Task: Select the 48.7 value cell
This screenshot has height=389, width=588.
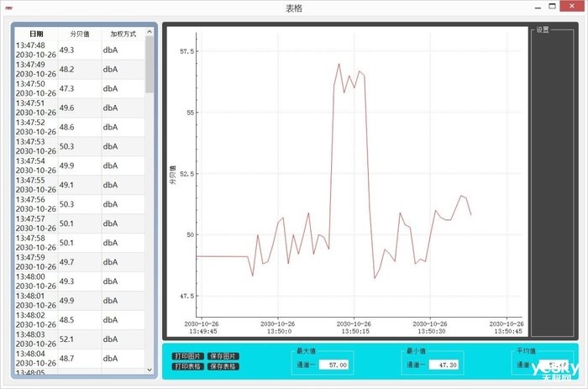Action: click(x=80, y=358)
